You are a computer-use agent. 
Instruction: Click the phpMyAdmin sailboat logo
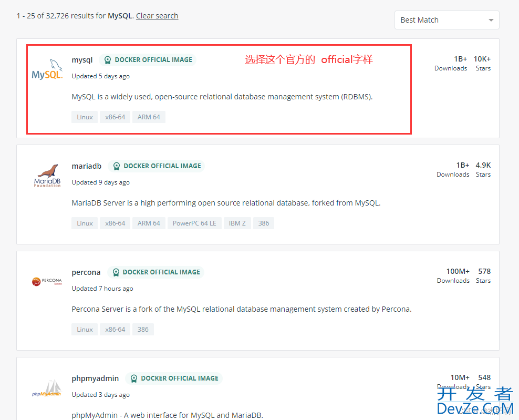pos(47,388)
